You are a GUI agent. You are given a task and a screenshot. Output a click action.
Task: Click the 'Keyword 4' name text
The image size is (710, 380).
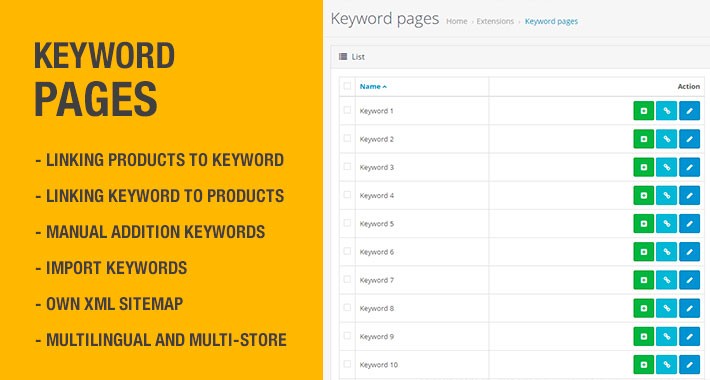pos(377,196)
